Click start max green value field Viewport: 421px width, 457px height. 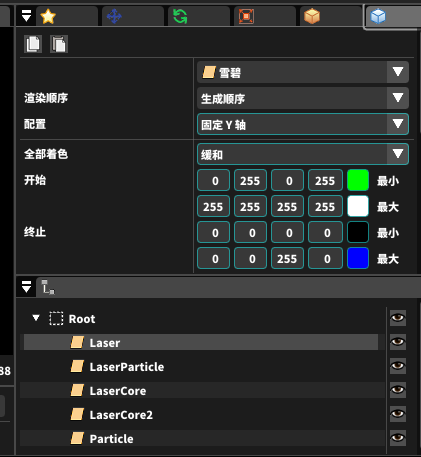250,206
